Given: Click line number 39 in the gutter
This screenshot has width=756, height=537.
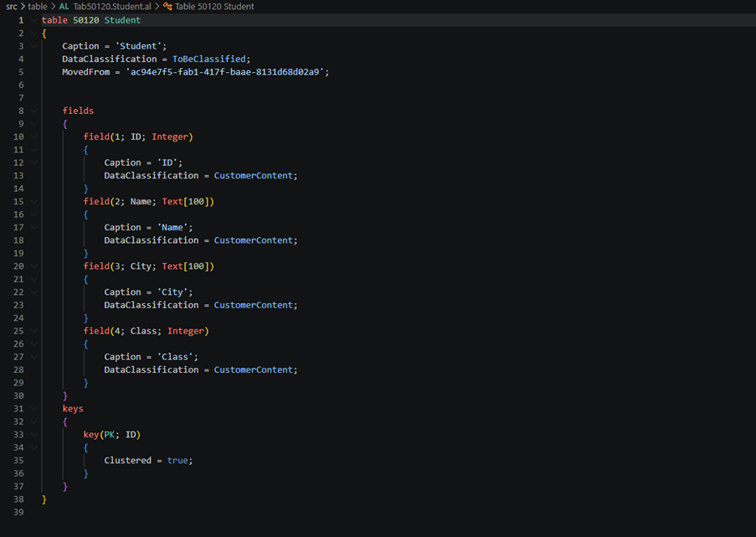Looking at the screenshot, I should click(x=18, y=512).
